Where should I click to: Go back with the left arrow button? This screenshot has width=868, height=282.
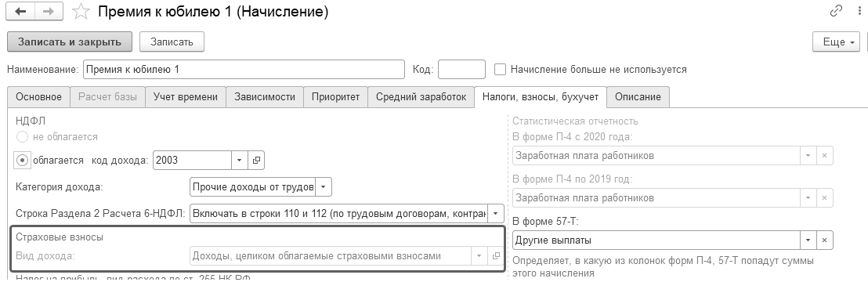click(x=20, y=12)
